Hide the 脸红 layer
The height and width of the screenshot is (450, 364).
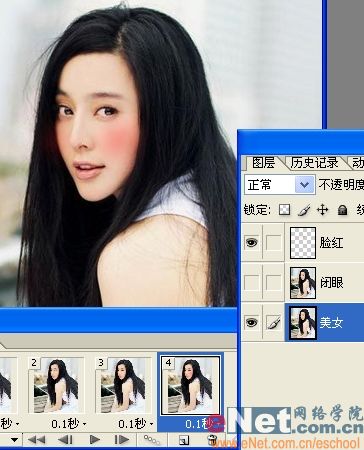tap(252, 242)
